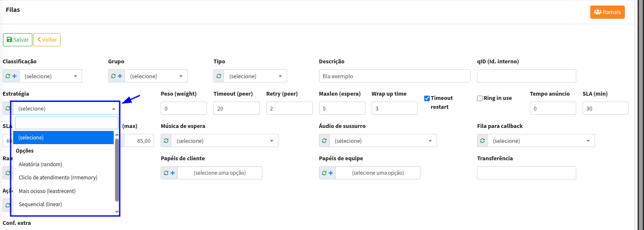The width and height of the screenshot is (644, 230).
Task: Click the plus icon to add Classificação
Action: click(x=14, y=76)
